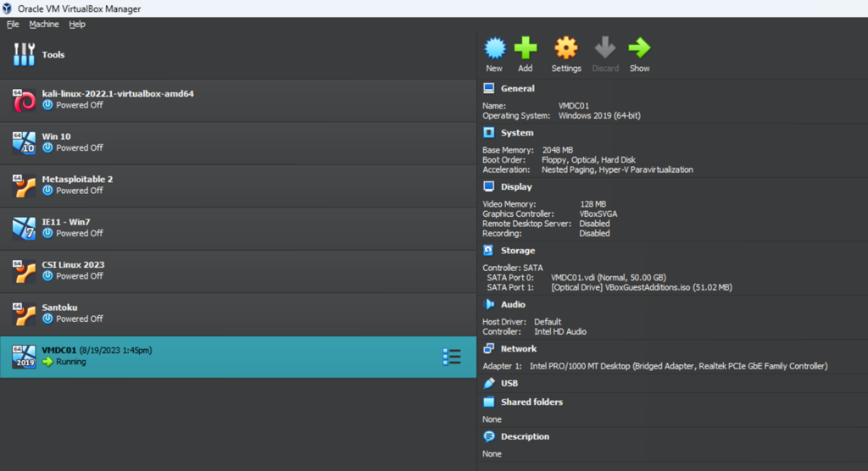Viewport: 868px width, 471px height.
Task: Click the Storage section disk icon
Action: coord(488,250)
